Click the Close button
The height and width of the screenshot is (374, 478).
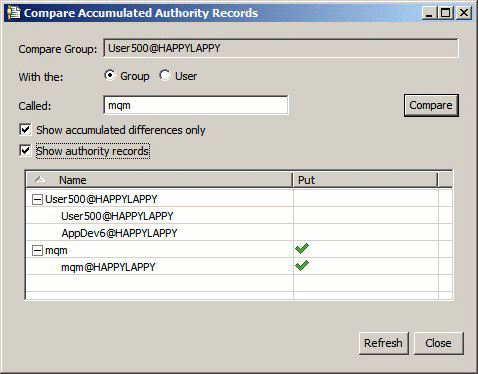(438, 343)
